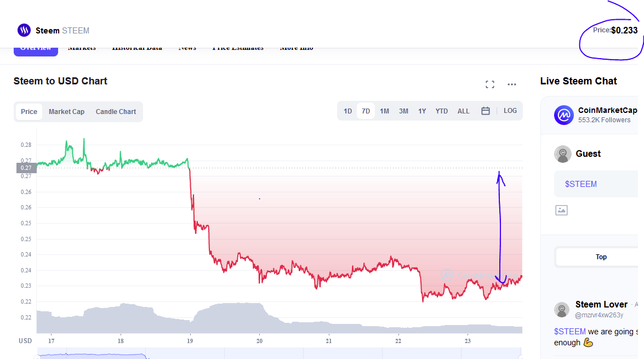This screenshot has height=359, width=644.
Task: Select the YTD time range
Action: (442, 111)
